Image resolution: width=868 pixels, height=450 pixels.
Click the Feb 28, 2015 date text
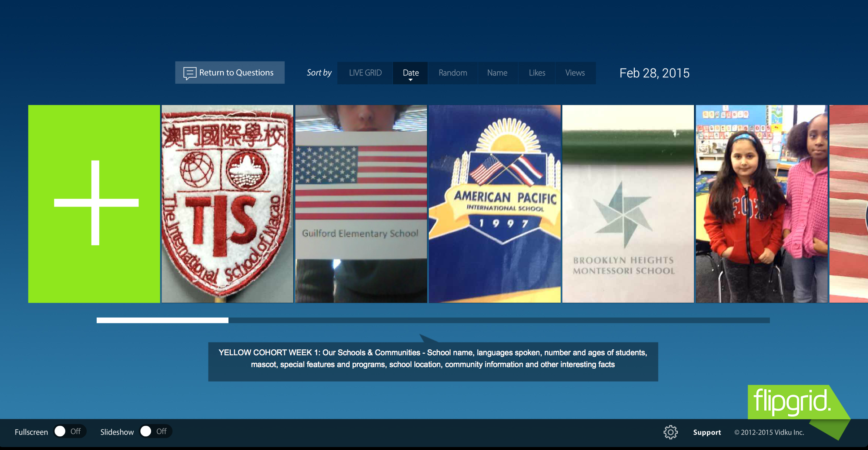pyautogui.click(x=654, y=73)
